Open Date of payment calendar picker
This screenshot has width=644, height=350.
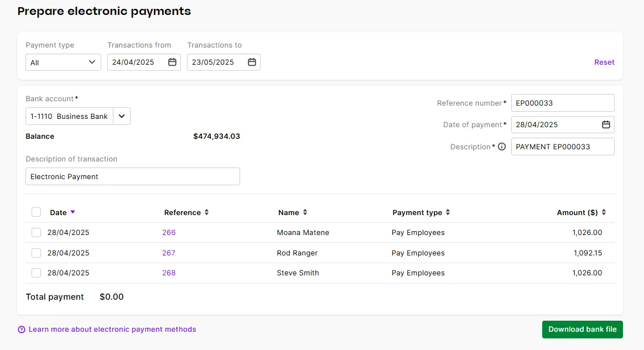tap(605, 124)
